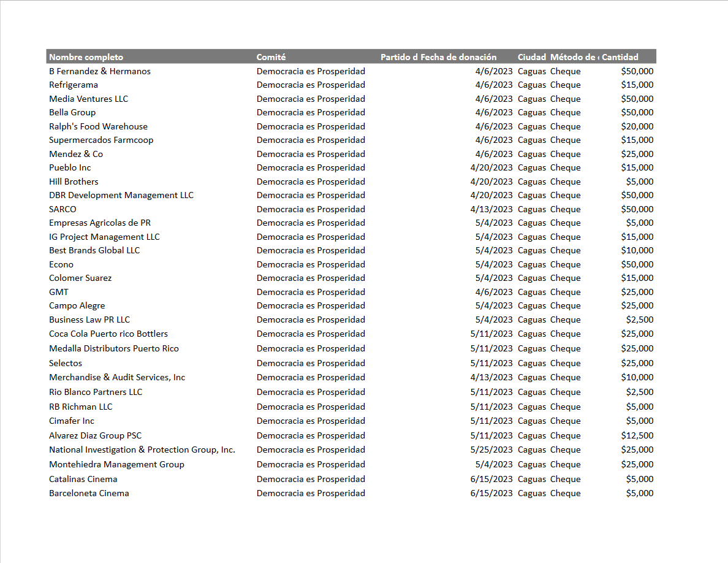728x563 pixels.
Task: Click the 'Pueblo Inc' cell
Action: (70, 167)
